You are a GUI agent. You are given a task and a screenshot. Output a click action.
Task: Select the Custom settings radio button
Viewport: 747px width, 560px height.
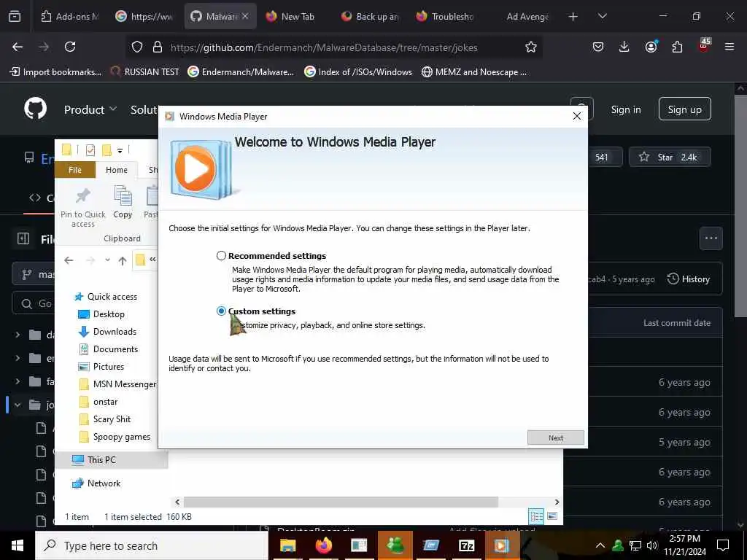point(221,311)
